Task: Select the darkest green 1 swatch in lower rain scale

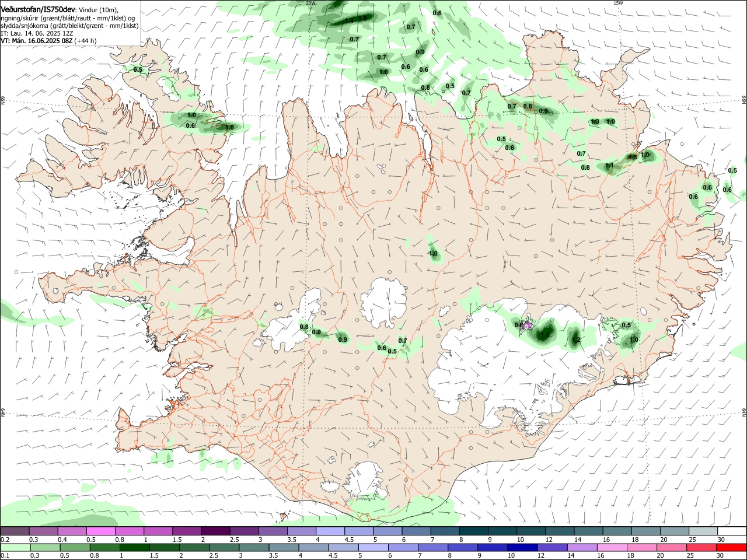Action: tap(134, 548)
